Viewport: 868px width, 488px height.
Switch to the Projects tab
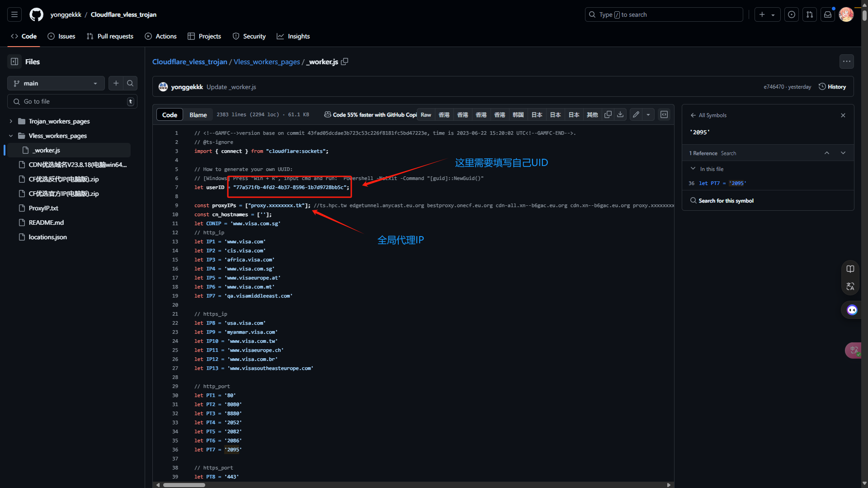[204, 36]
